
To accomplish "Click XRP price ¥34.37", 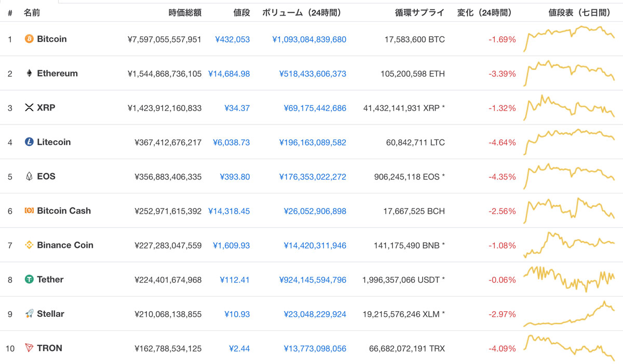I will (237, 108).
